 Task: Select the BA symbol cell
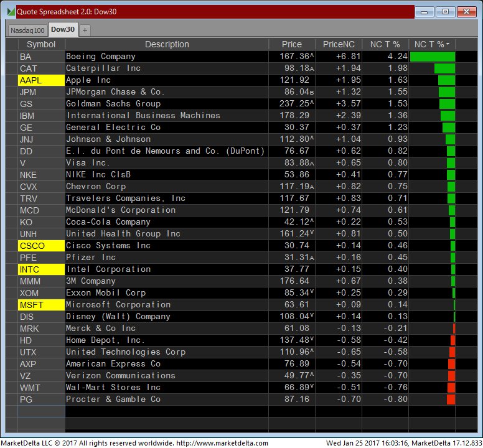41,57
